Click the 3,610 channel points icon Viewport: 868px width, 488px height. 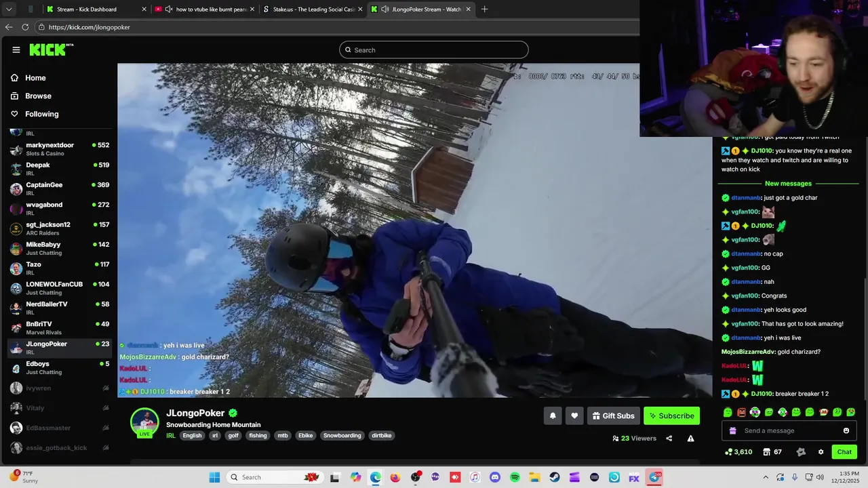(729, 452)
